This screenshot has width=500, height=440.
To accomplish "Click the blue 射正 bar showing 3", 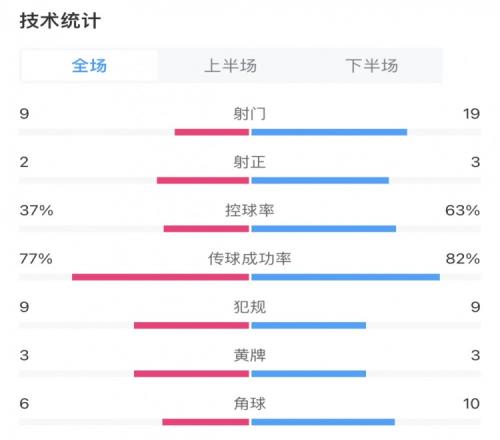I will [320, 181].
